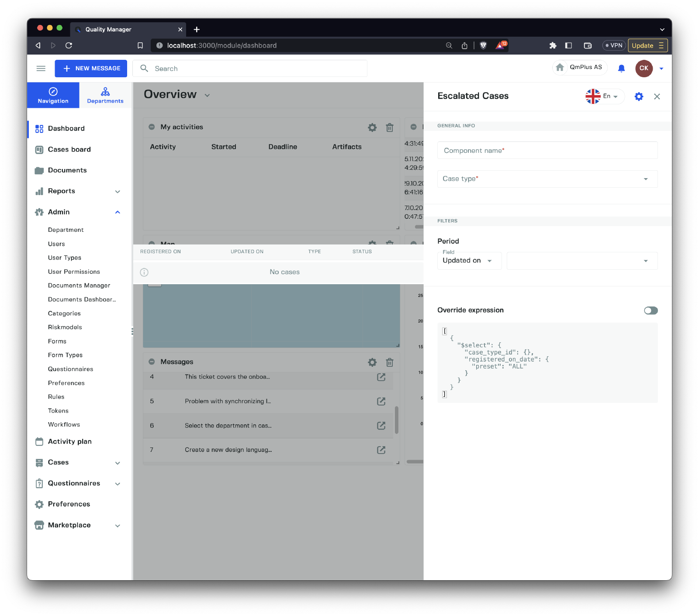The width and height of the screenshot is (699, 616).
Task: Click the Component name input field
Action: coord(547,151)
